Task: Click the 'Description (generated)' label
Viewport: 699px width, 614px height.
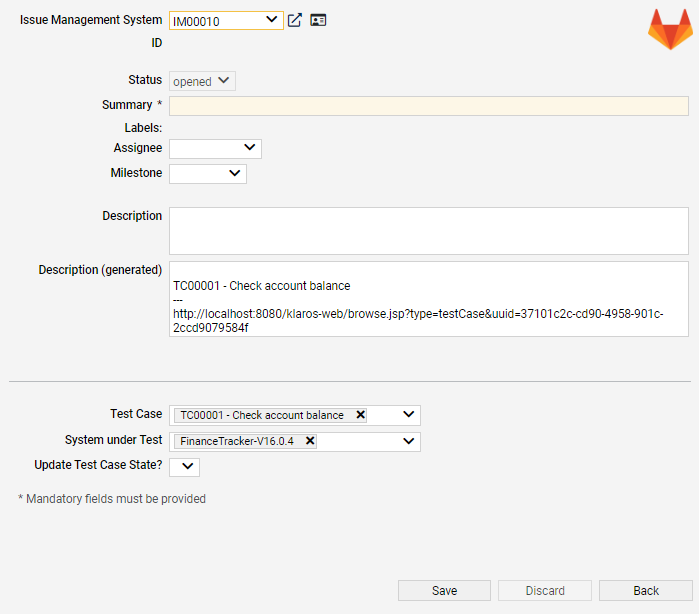Action: (x=100, y=270)
